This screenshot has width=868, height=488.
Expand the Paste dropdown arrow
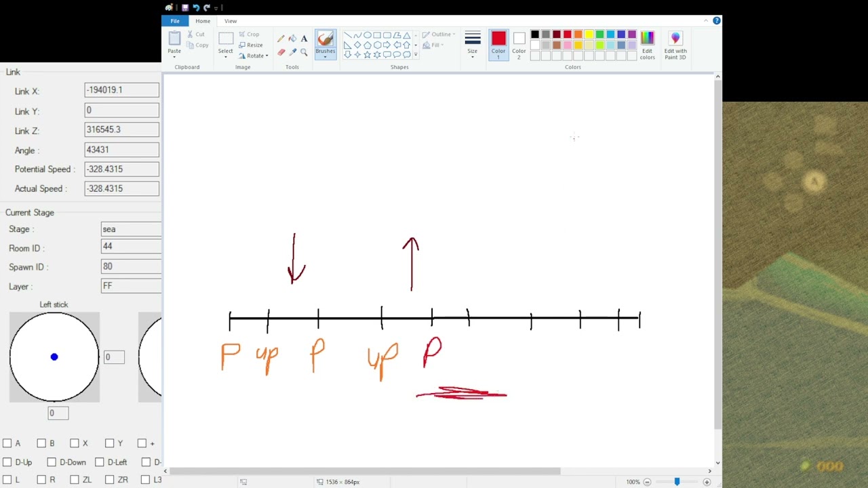(174, 57)
